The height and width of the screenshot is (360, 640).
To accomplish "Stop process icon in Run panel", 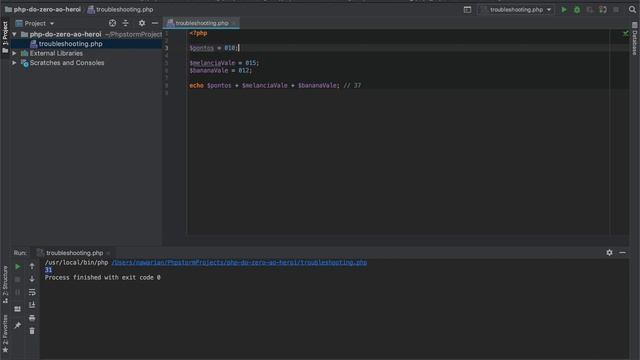I will coord(18,280).
